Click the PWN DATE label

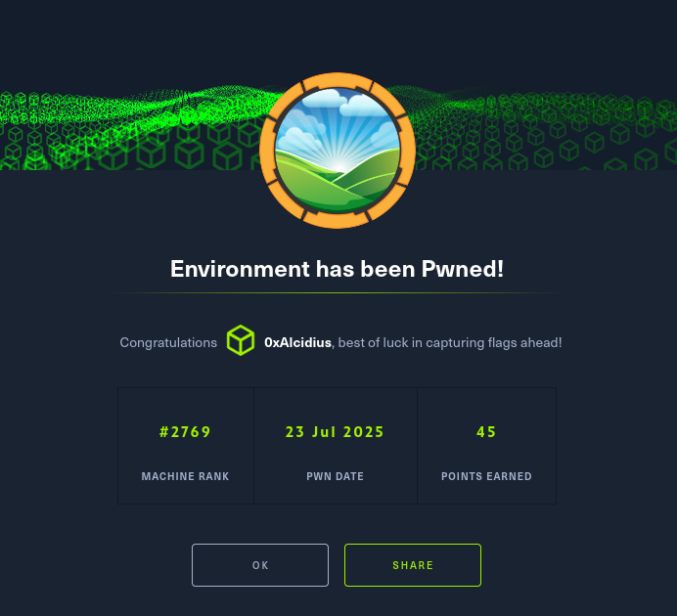click(335, 476)
